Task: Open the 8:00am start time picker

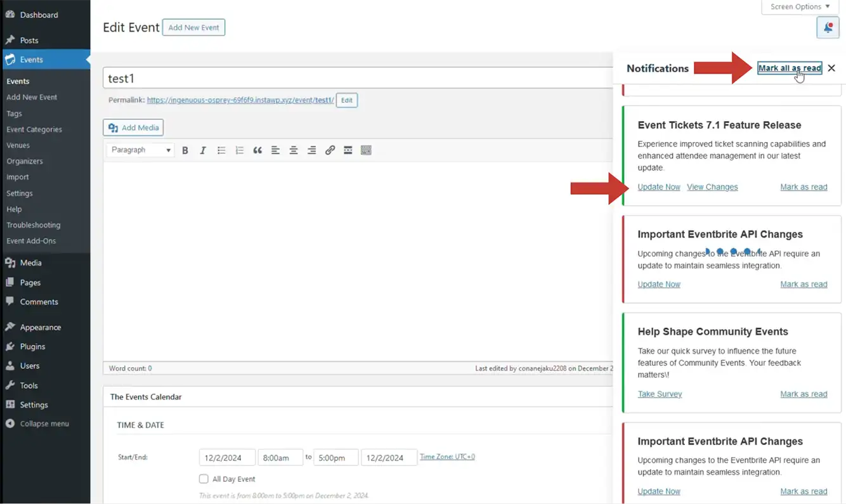Action: (x=280, y=458)
